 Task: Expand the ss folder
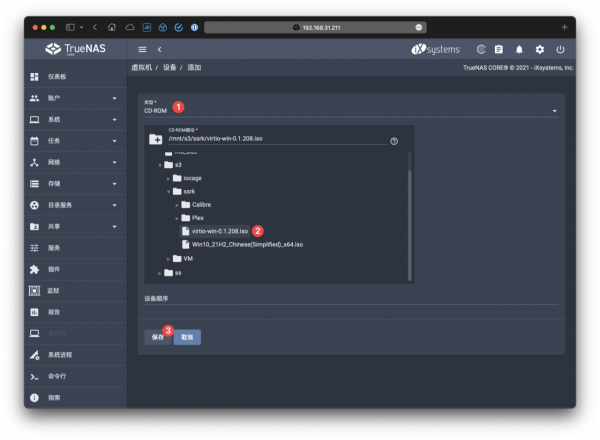(x=160, y=273)
